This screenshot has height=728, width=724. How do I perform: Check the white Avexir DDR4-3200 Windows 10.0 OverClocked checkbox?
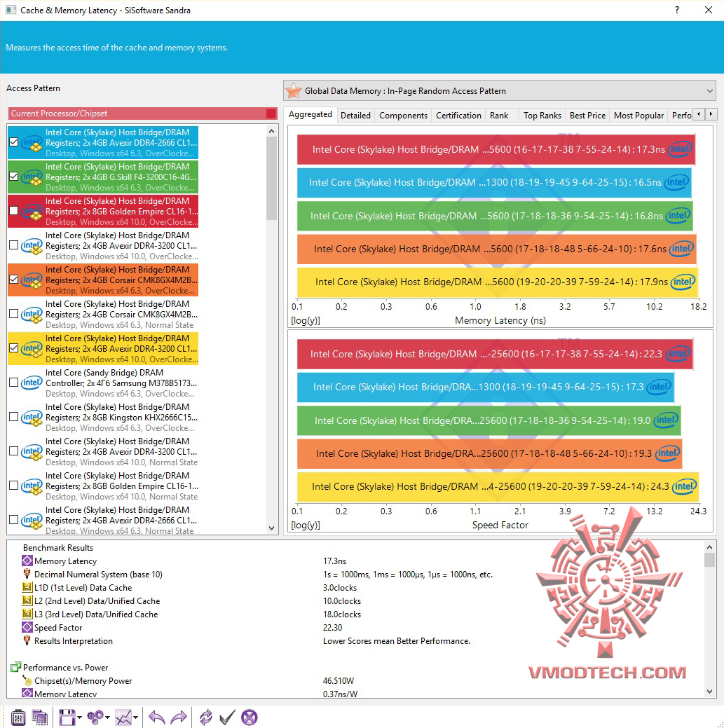tap(13, 245)
